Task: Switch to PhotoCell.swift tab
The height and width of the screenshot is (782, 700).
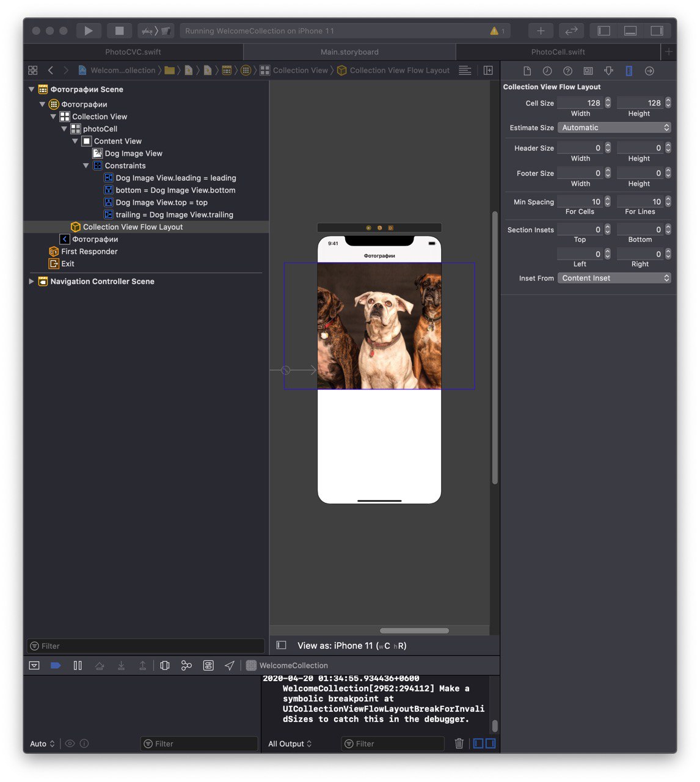Action: click(558, 52)
